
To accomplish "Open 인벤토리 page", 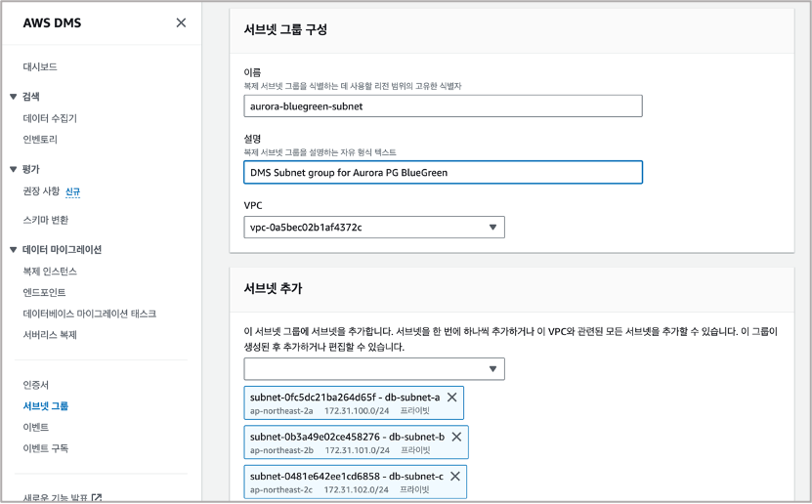I will point(40,140).
